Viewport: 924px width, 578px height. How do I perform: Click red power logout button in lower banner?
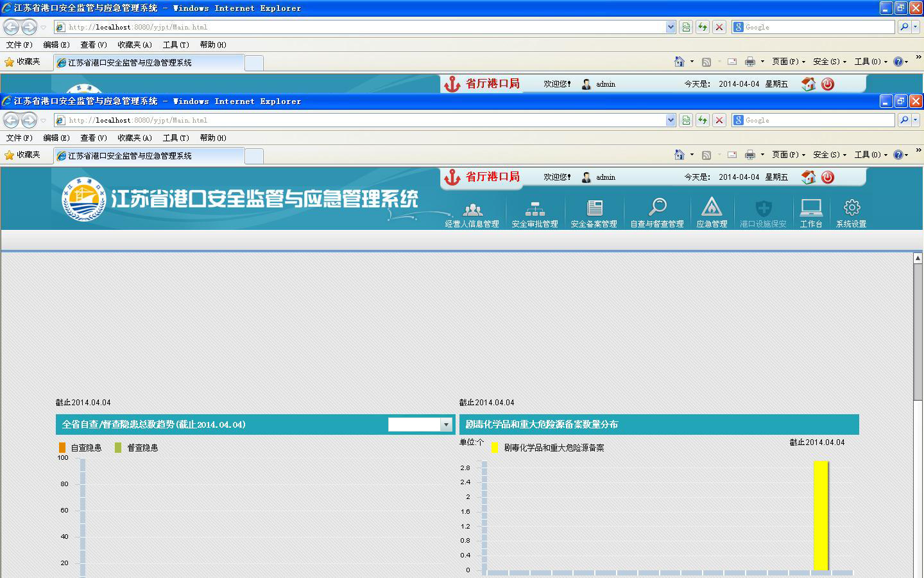click(828, 177)
